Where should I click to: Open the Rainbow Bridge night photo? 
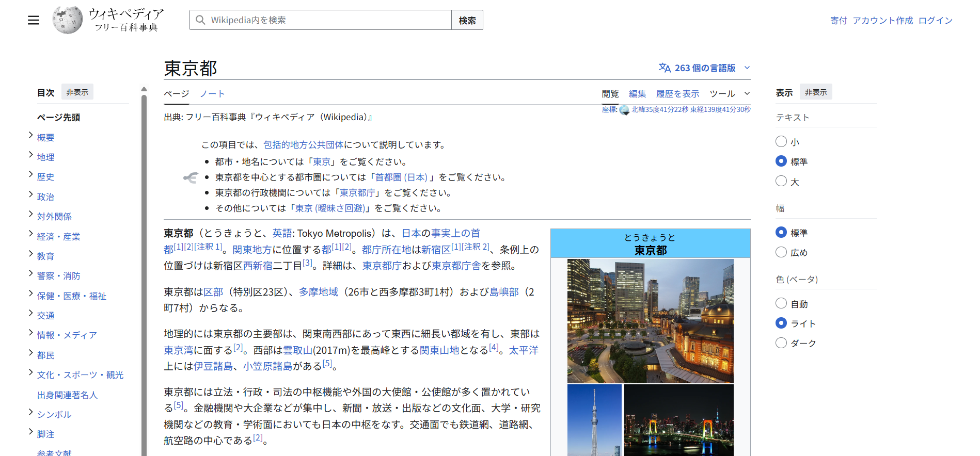point(679,420)
